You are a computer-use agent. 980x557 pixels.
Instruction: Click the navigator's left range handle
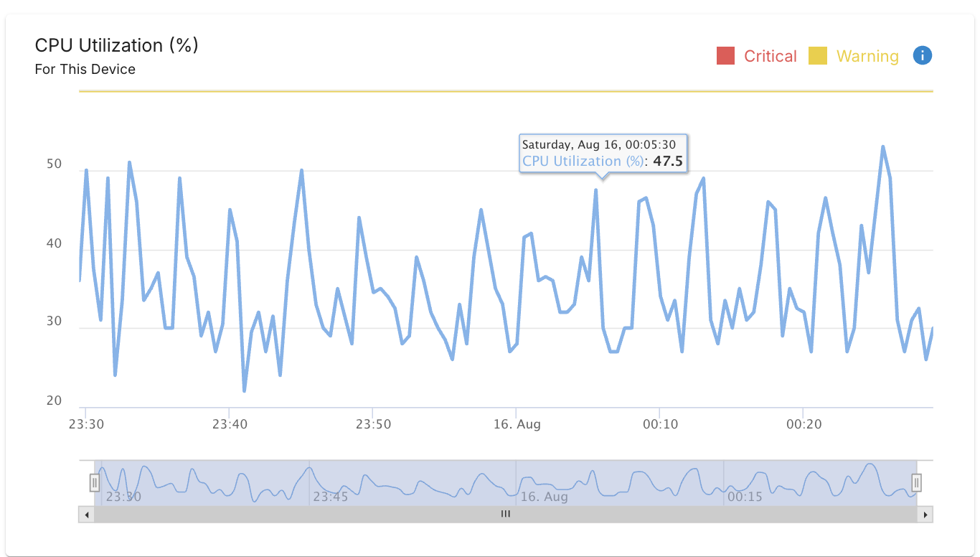pos(94,482)
